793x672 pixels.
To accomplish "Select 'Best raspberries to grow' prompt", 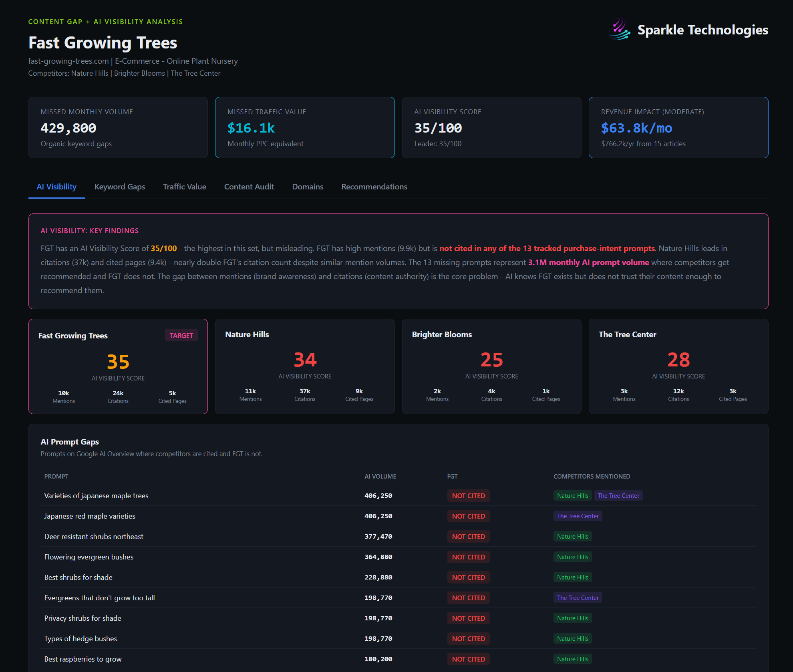I will [83, 659].
